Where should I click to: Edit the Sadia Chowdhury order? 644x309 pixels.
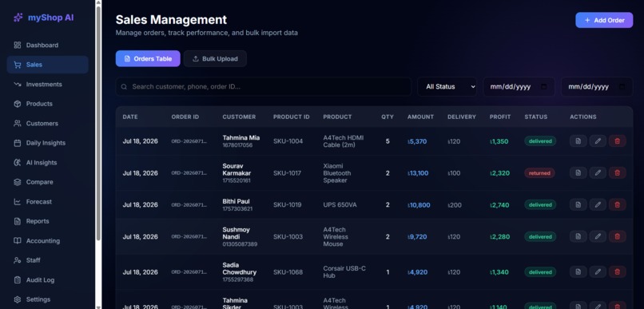click(x=598, y=271)
